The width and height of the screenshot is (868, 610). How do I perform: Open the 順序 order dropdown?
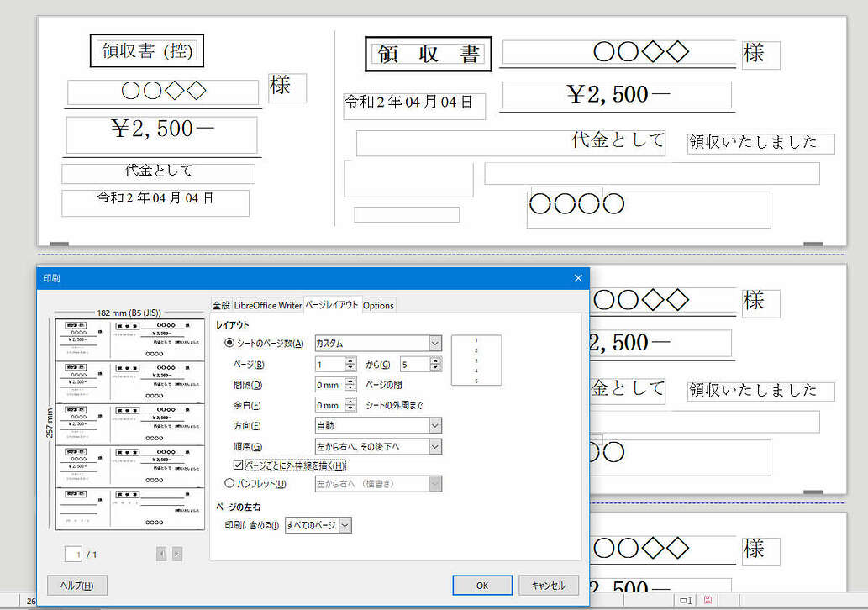click(377, 446)
